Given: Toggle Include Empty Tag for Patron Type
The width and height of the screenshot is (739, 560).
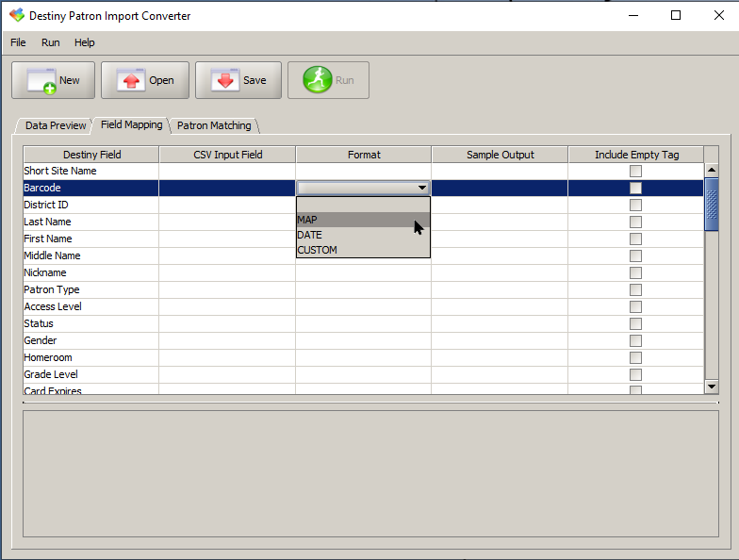Looking at the screenshot, I should click(635, 290).
